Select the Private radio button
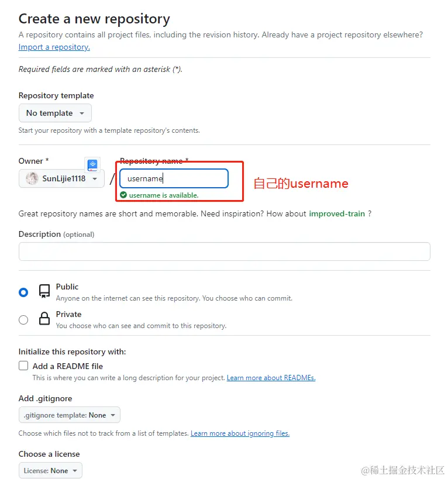Viewport: 448px width, 479px height. [23, 319]
